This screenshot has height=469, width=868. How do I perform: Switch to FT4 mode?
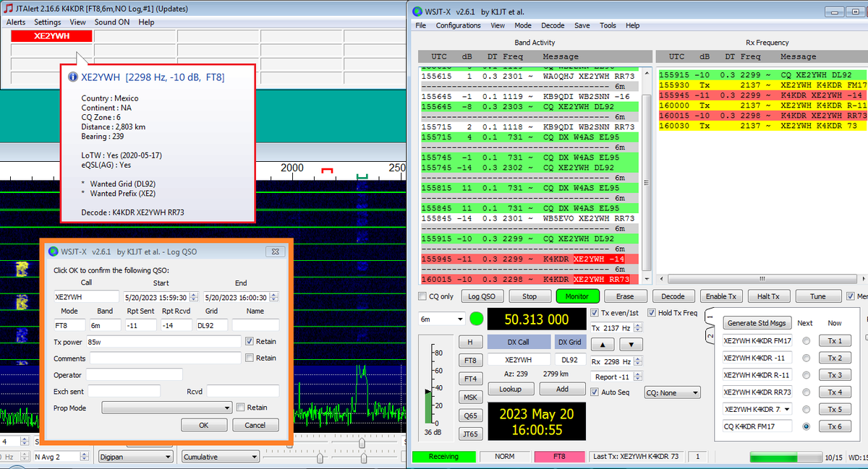470,377
